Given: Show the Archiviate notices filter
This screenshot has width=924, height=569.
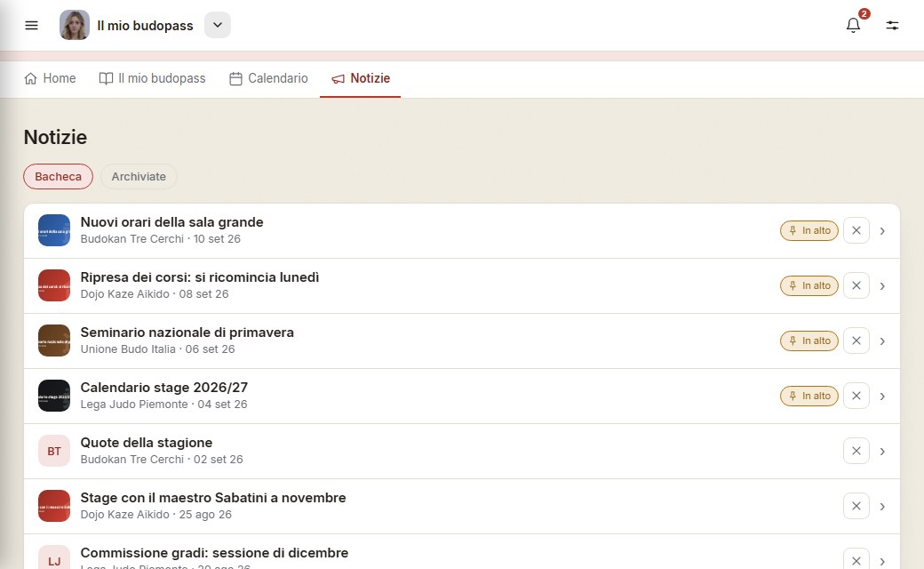Looking at the screenshot, I should (x=139, y=177).
